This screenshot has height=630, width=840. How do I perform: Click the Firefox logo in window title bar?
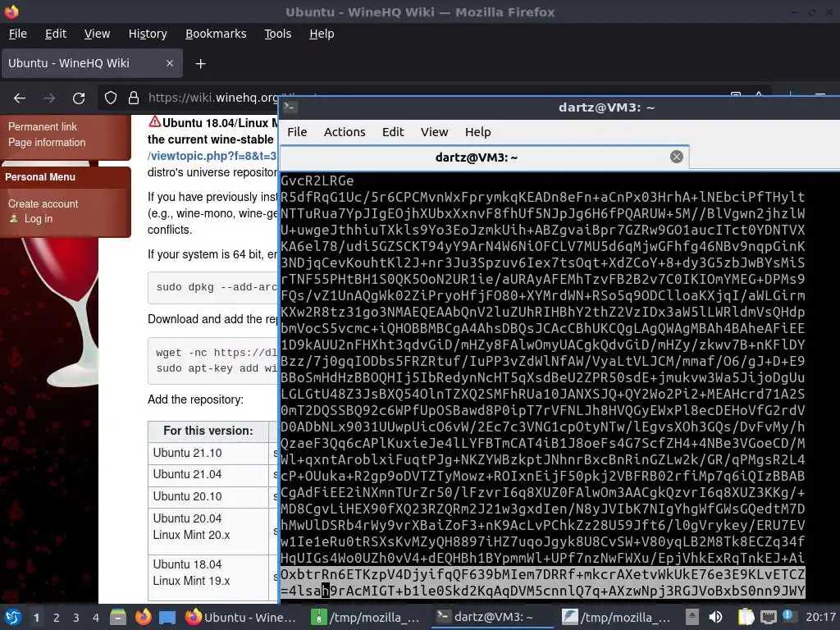11,11
